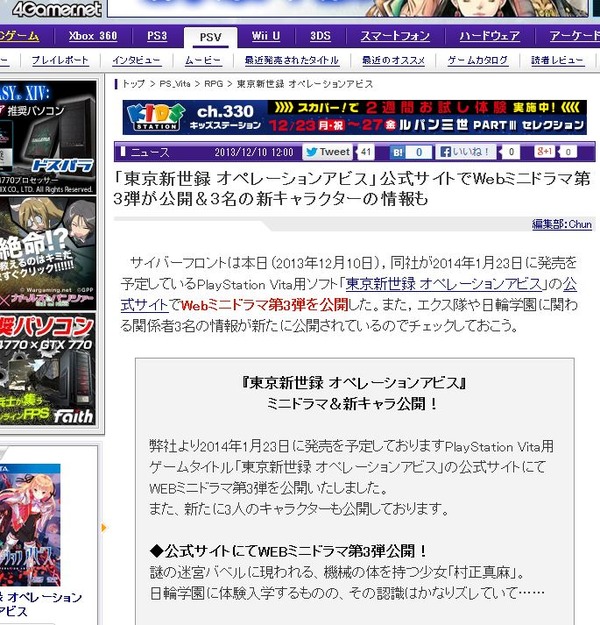Open the ムービー submenu link

pos(203,61)
